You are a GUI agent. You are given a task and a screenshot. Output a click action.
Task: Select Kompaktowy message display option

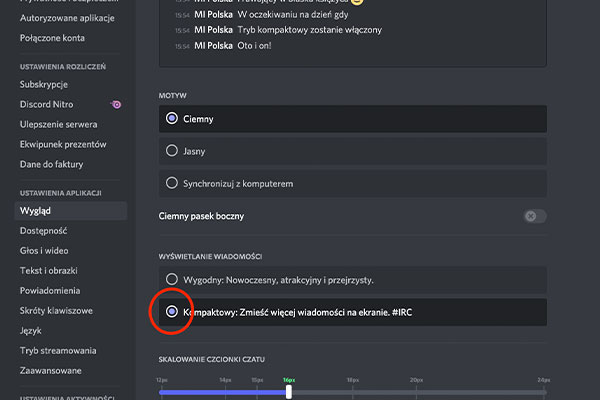pos(172,312)
